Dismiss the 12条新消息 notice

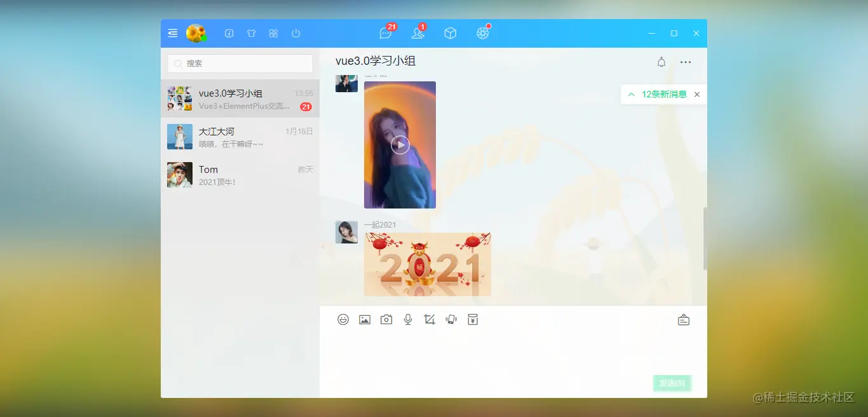697,94
